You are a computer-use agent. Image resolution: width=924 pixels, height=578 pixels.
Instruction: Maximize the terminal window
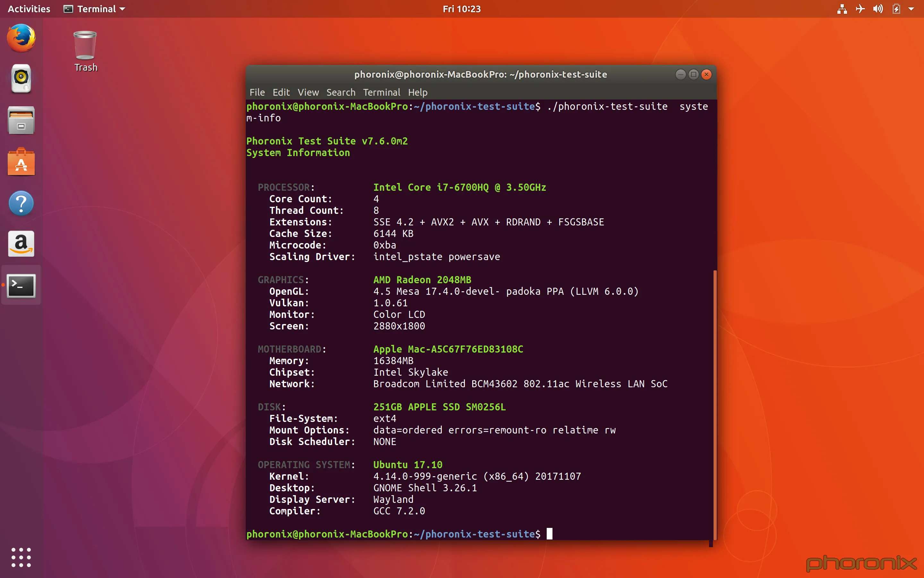coord(693,74)
